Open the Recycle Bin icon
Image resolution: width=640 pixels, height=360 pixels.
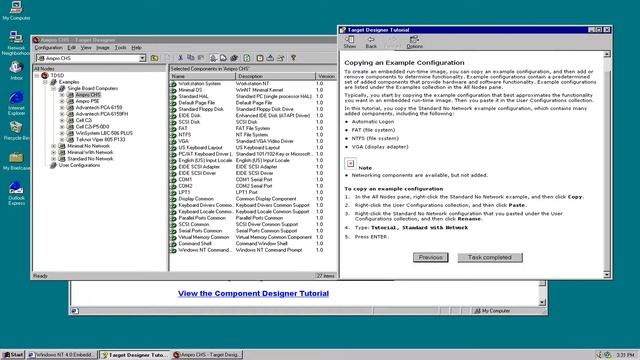click(x=16, y=131)
